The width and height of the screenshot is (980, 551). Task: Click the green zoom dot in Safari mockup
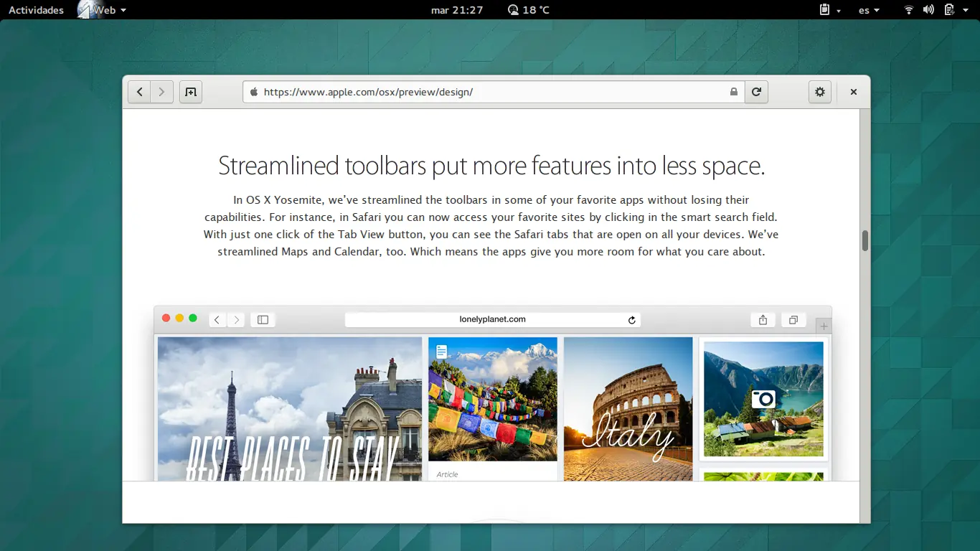[193, 318]
